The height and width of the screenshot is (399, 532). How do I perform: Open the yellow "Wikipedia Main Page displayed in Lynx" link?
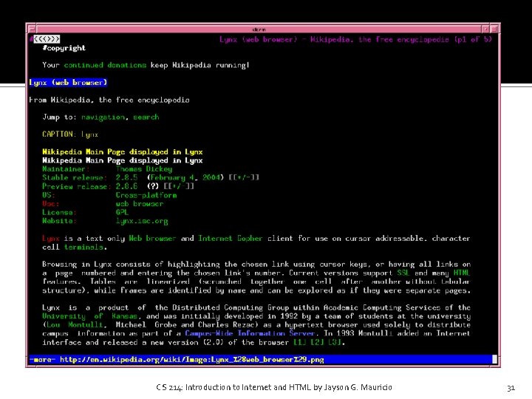(123, 151)
